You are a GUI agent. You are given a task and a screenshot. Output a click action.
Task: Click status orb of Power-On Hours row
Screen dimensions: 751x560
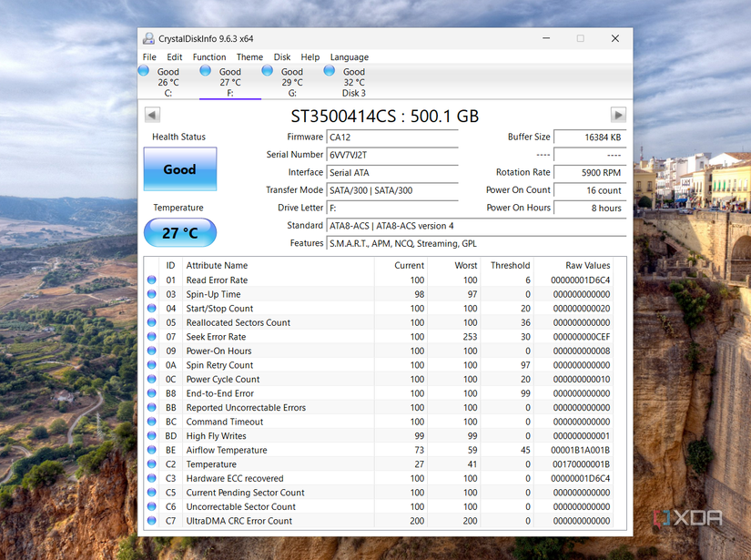152,351
